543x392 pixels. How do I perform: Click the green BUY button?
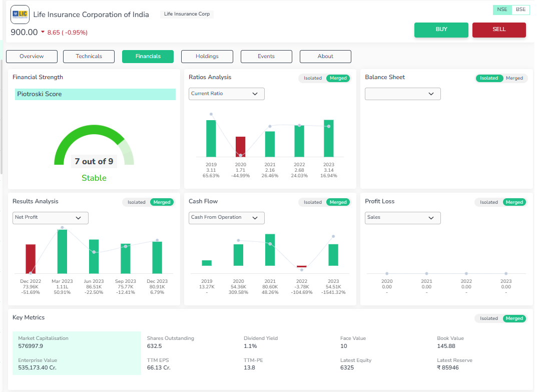pyautogui.click(x=441, y=30)
